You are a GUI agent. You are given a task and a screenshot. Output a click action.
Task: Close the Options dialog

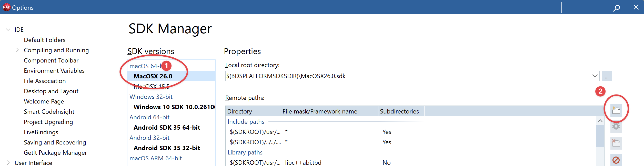pyautogui.click(x=636, y=7)
